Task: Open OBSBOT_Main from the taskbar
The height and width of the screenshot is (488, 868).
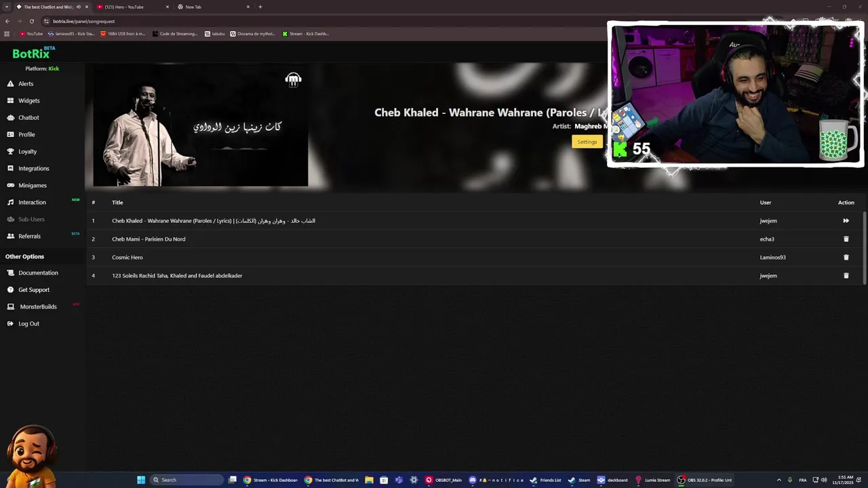Action: 443,480
